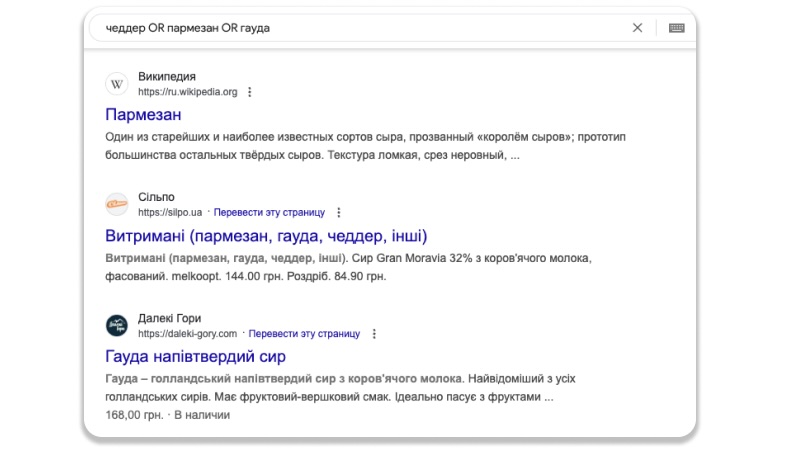Click the Далекі Гори site name
Image resolution: width=800 pixels, height=450 pixels.
coord(170,318)
